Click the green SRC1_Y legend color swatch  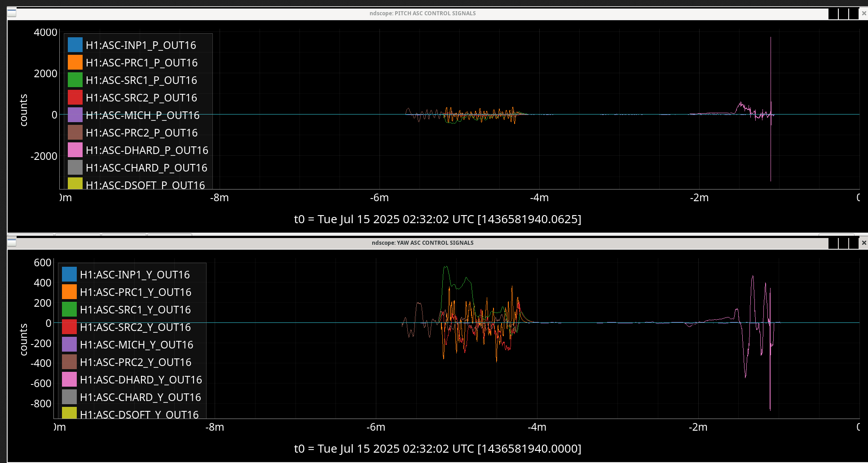point(69,309)
